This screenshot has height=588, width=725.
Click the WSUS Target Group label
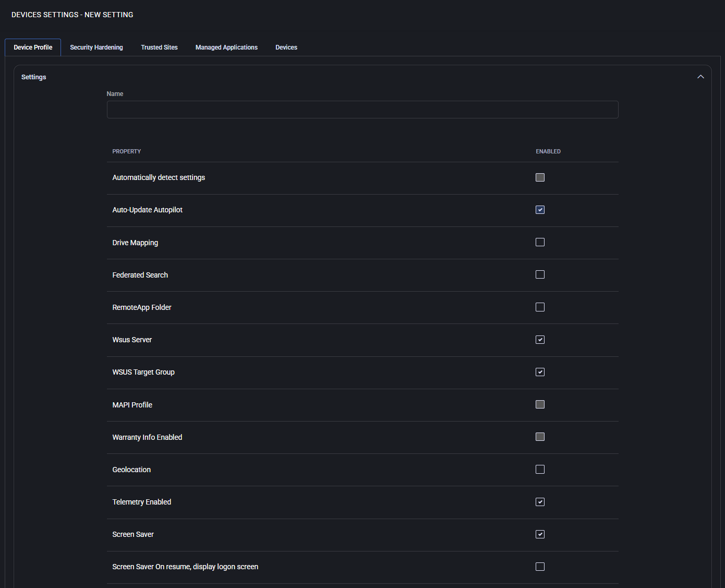143,372
